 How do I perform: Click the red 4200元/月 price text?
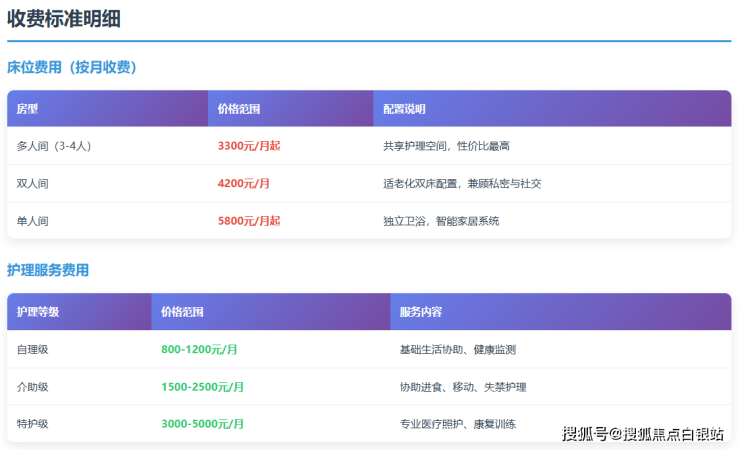point(244,184)
